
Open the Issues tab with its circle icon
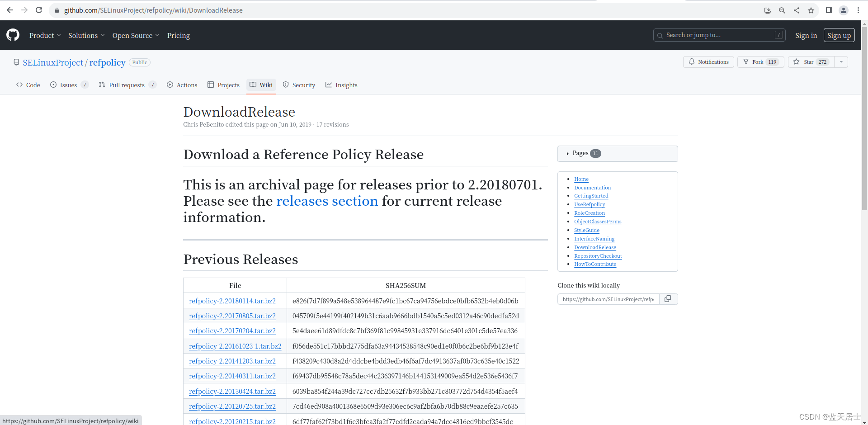(53, 85)
